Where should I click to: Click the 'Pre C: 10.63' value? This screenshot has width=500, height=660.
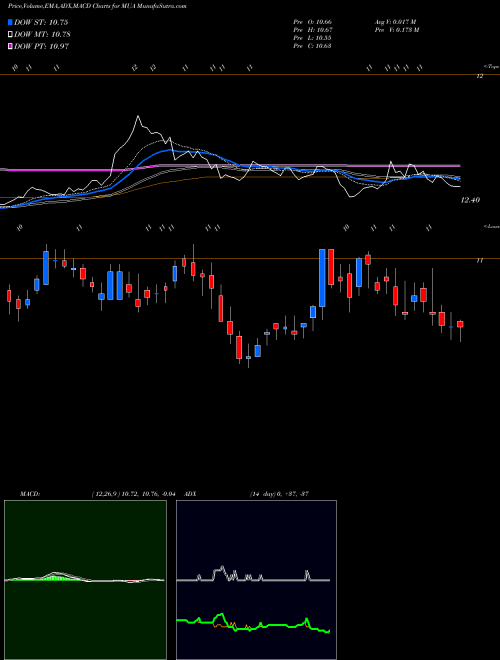point(313,46)
